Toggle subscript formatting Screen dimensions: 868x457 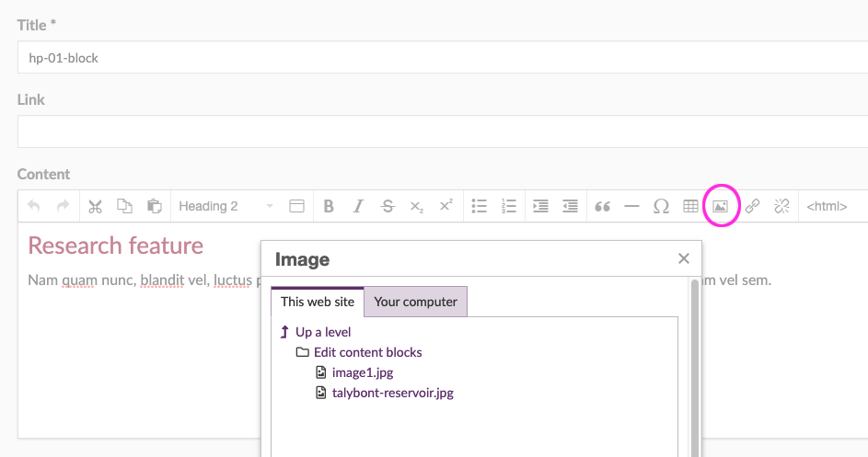pyautogui.click(x=417, y=206)
